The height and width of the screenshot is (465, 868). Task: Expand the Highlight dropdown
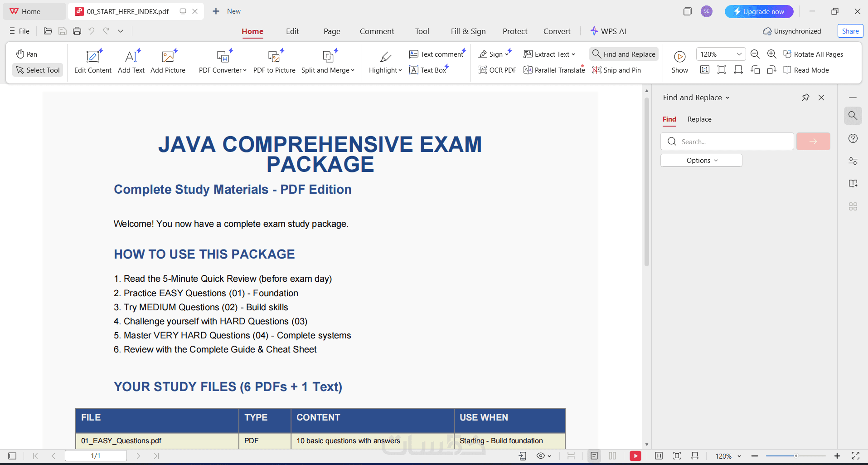(385, 62)
